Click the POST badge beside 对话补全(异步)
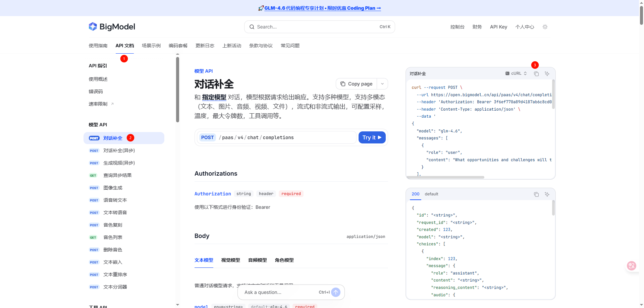The image size is (644, 308). (94, 151)
